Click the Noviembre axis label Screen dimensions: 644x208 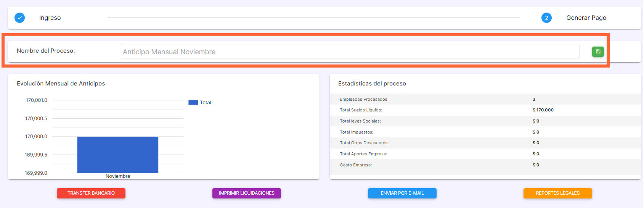pyautogui.click(x=118, y=176)
